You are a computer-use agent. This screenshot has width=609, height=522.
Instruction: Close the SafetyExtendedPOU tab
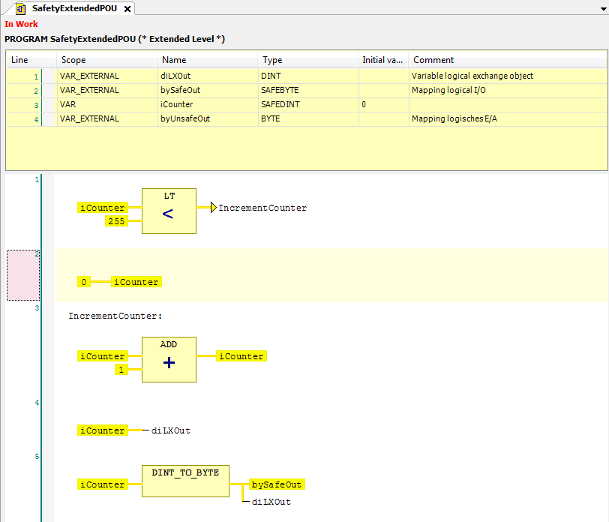[128, 8]
